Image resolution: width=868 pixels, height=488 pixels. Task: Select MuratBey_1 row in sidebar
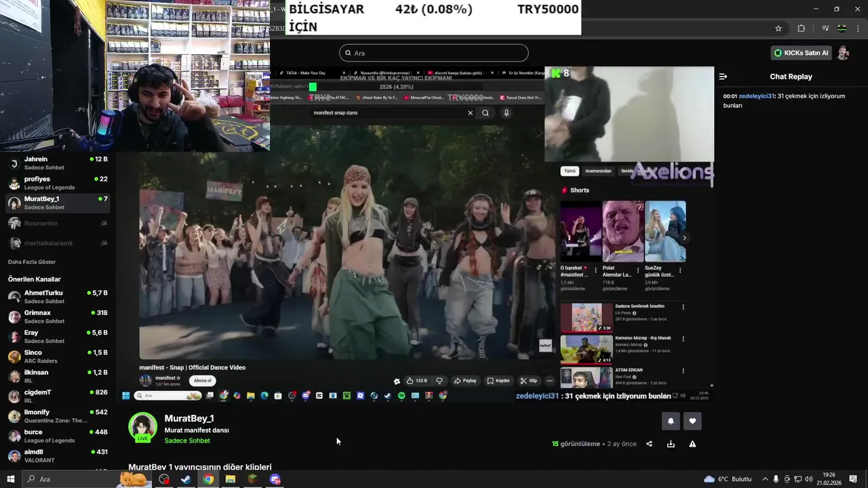(58, 203)
